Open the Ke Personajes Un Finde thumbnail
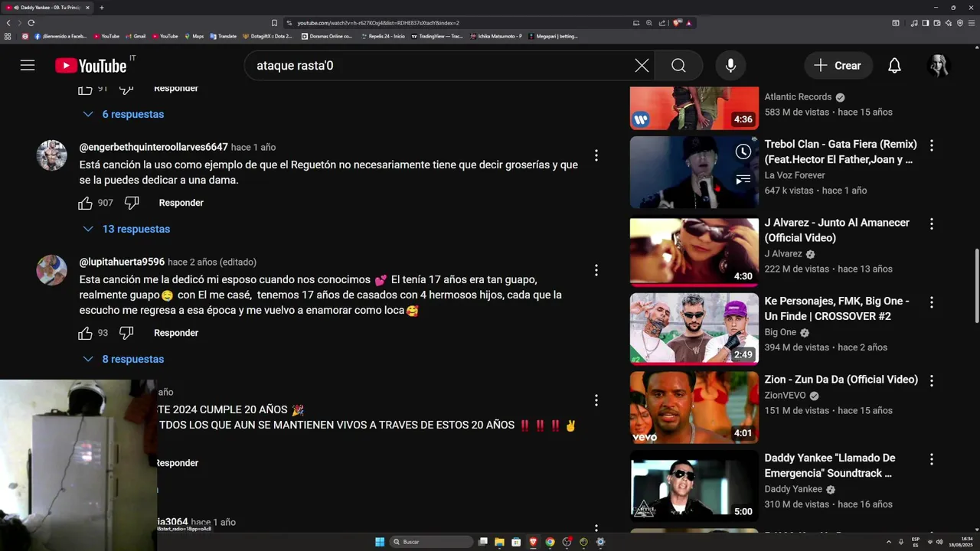The height and width of the screenshot is (551, 980). [694, 329]
